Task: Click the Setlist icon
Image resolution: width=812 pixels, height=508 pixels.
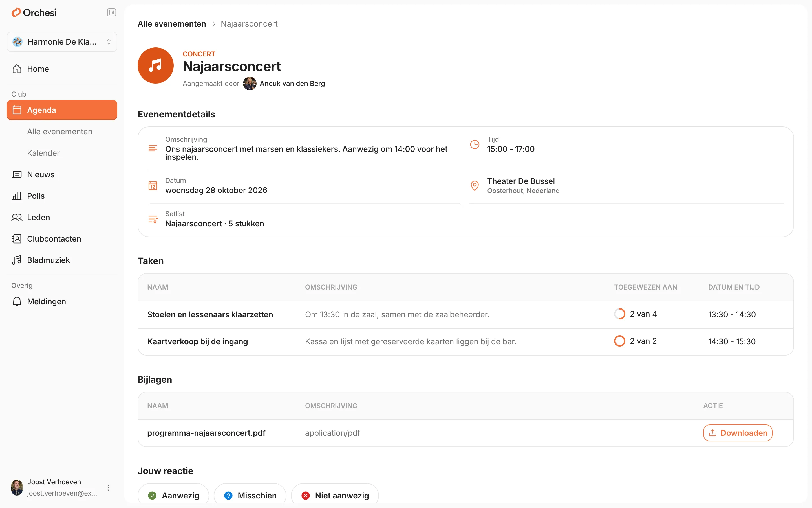Action: coord(153,219)
